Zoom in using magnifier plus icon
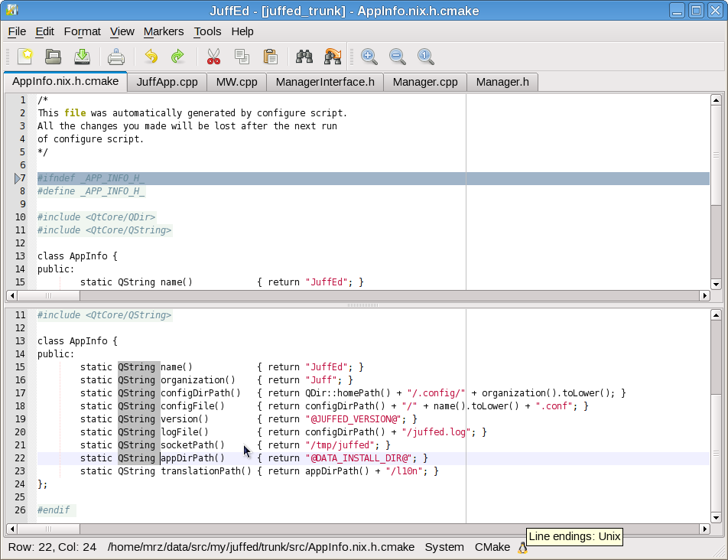Viewport: 728px width, 560px height. (x=369, y=57)
